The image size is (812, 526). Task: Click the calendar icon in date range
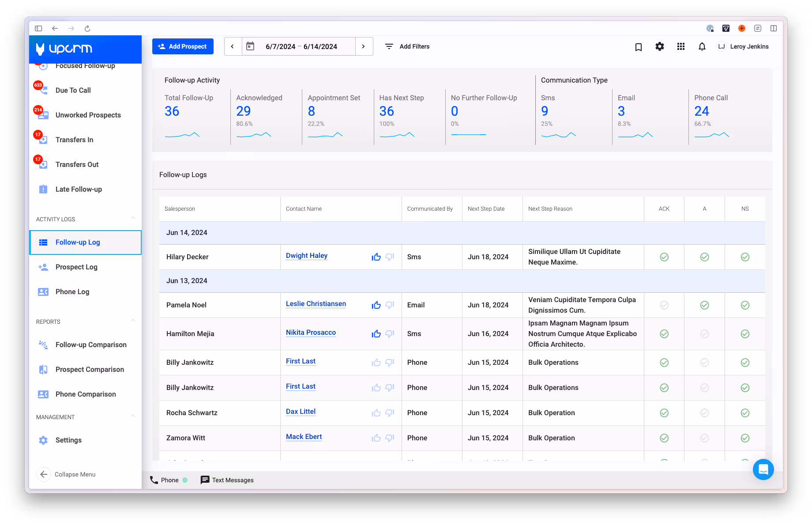tap(250, 46)
